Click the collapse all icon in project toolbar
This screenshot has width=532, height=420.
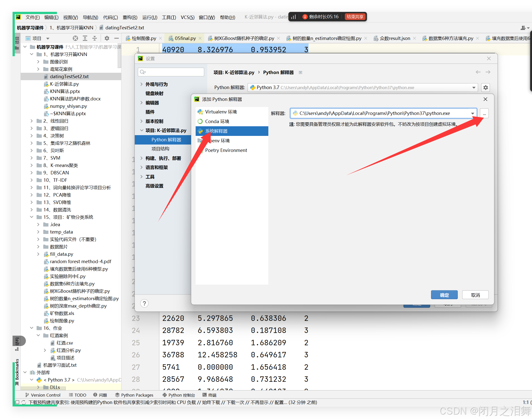click(x=95, y=38)
